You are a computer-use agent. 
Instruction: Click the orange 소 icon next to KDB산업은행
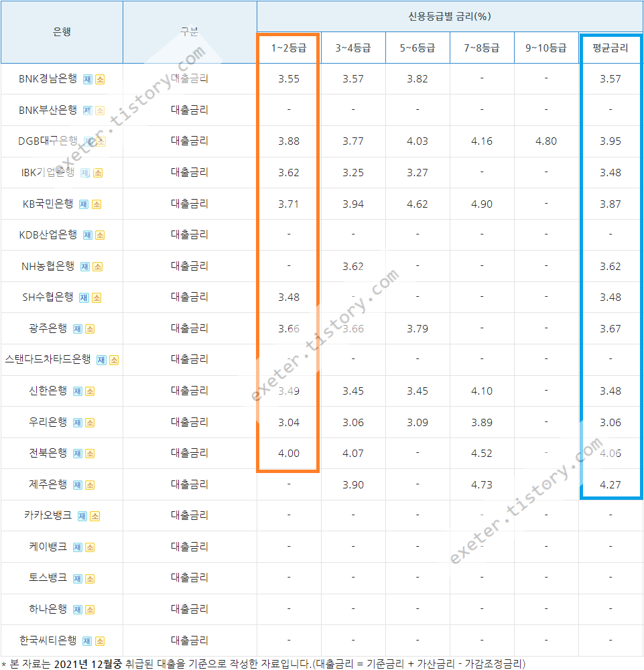pyautogui.click(x=100, y=235)
